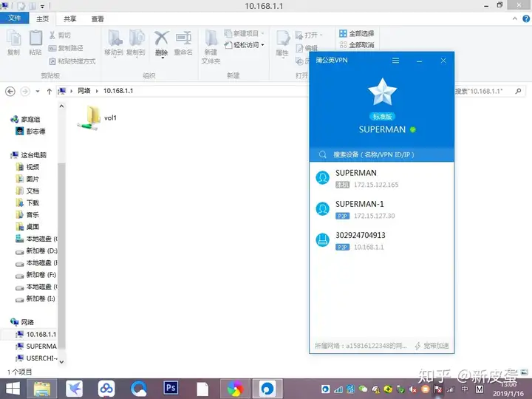Viewport: 532px width, 399px height.
Task: Switch to the View (查看) ribbon tab
Action: tap(98, 19)
